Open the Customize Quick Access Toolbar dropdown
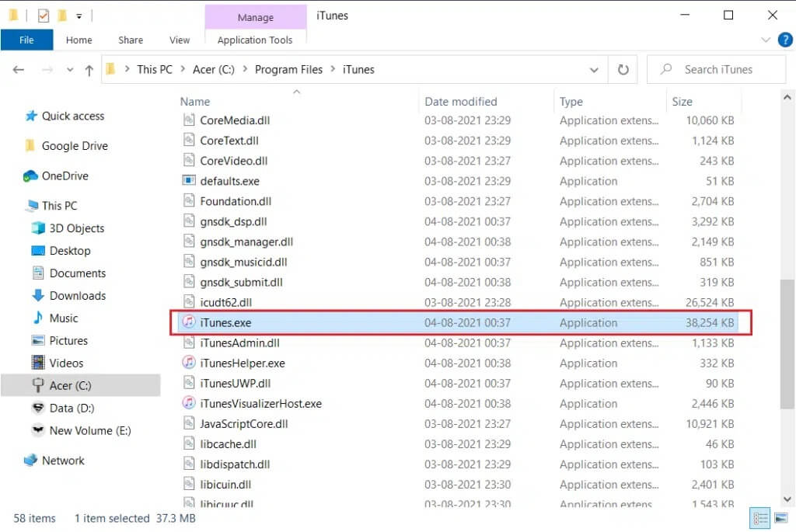 (x=79, y=16)
